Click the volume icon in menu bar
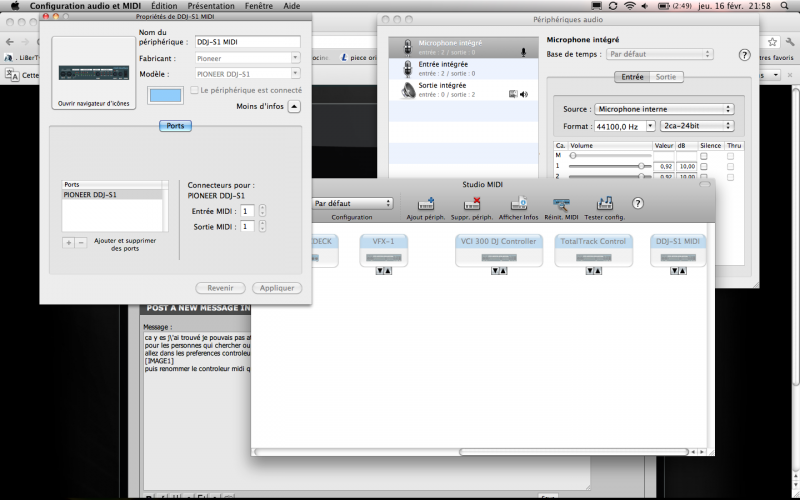Viewport: 800px width, 500px height. coord(645,6)
